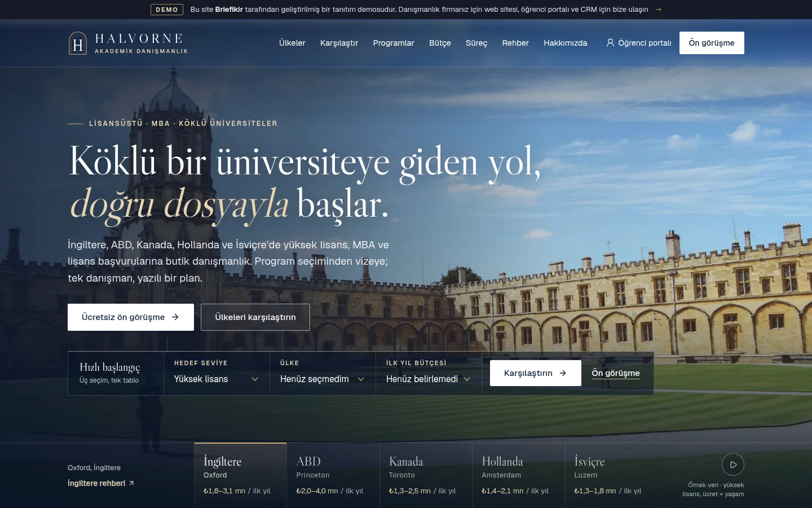Click the Halvorne H logo emblem
812x508 pixels.
[78, 43]
